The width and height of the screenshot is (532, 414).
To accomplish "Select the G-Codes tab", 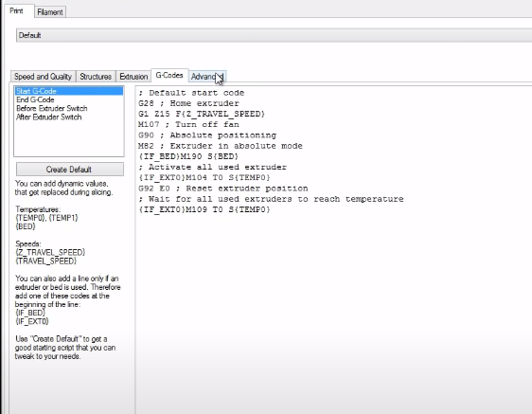I will [x=169, y=75].
